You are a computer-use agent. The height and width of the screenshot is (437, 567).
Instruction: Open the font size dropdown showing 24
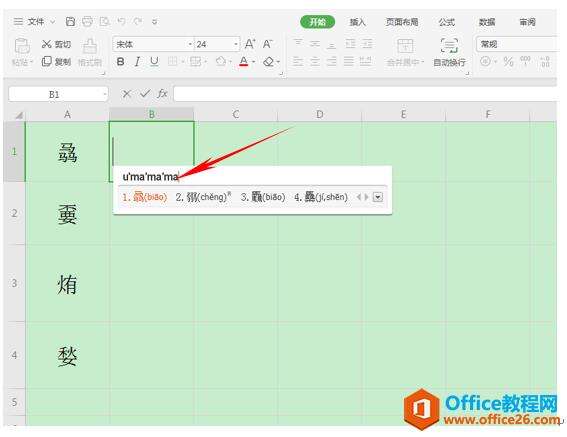click(x=217, y=44)
